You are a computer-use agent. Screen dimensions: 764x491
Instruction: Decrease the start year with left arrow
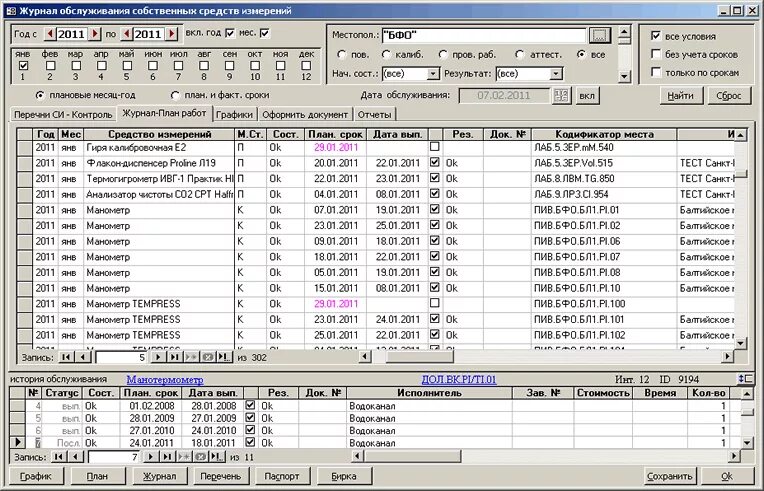pos(50,34)
